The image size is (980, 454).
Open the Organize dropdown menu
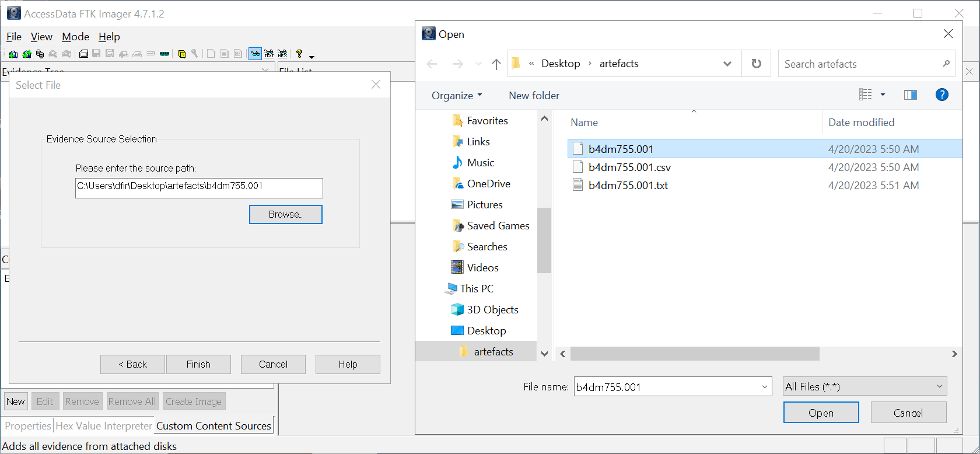[x=457, y=96]
